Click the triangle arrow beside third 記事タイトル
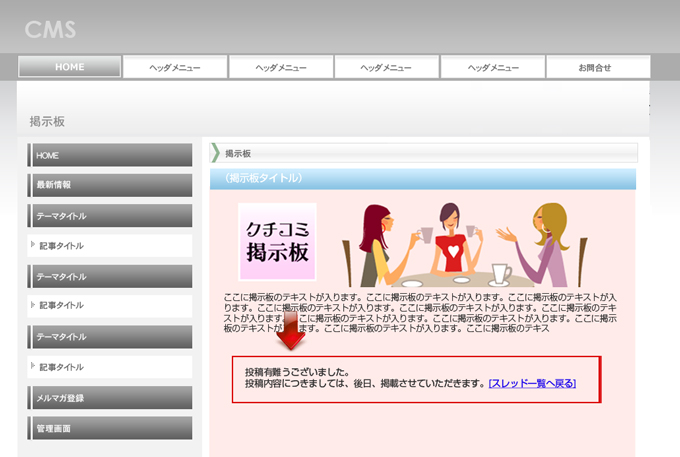 pyautogui.click(x=33, y=366)
